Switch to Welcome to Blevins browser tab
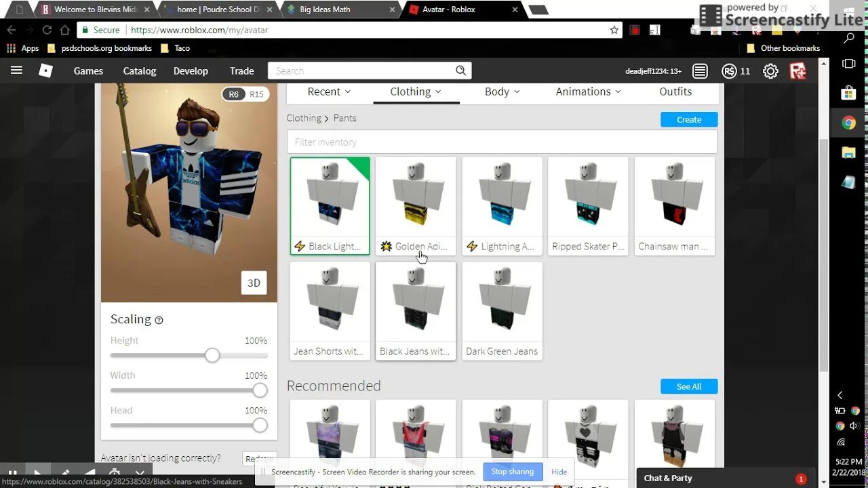Screen dimensions: 868x488 [95, 9]
